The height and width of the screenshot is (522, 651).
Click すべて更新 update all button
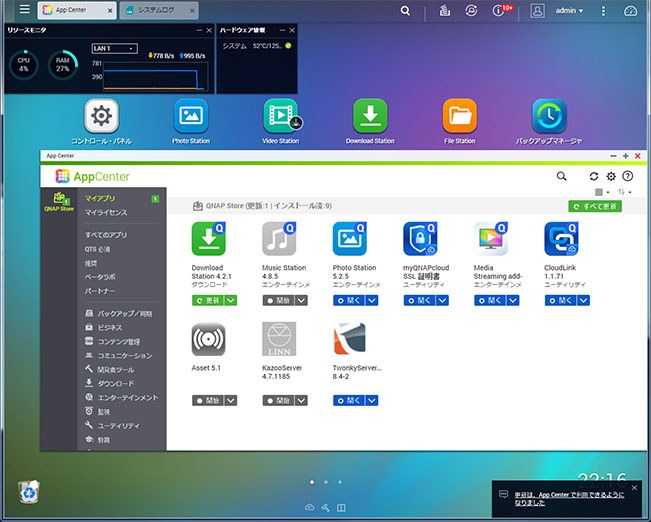[595, 206]
